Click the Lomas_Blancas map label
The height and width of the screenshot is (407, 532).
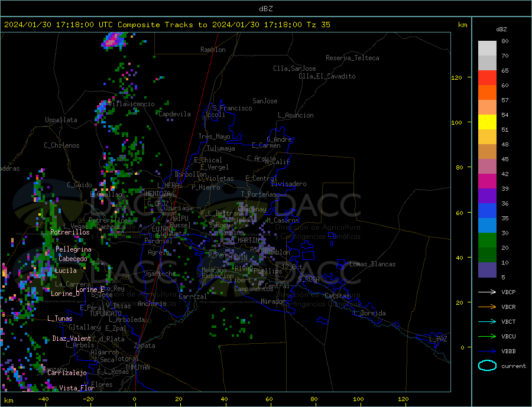pyautogui.click(x=372, y=264)
